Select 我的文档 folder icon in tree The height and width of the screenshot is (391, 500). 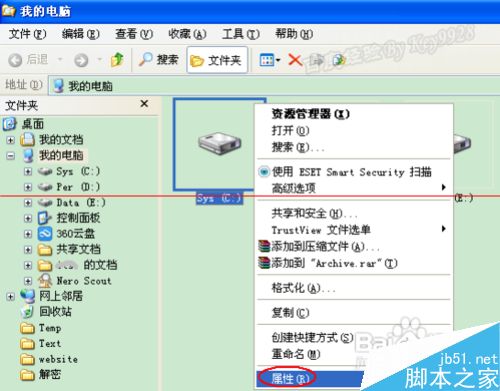point(27,140)
